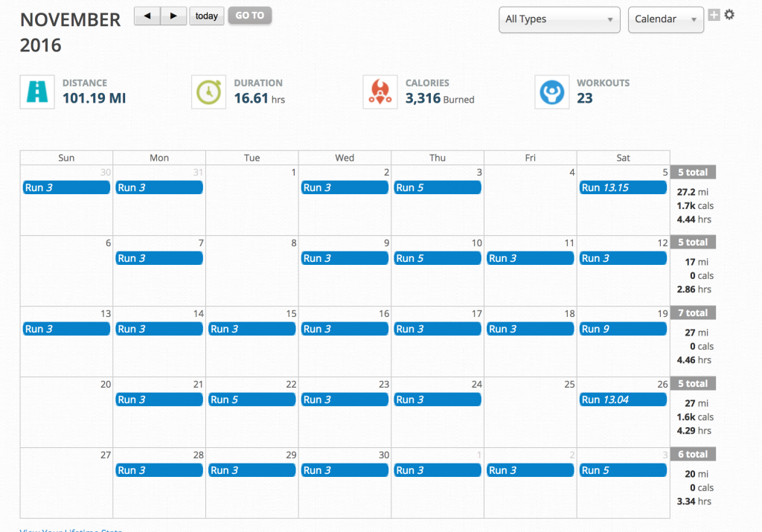Open the Run 5 entry on December 3
Screen dimensions: 762x532
coord(623,470)
